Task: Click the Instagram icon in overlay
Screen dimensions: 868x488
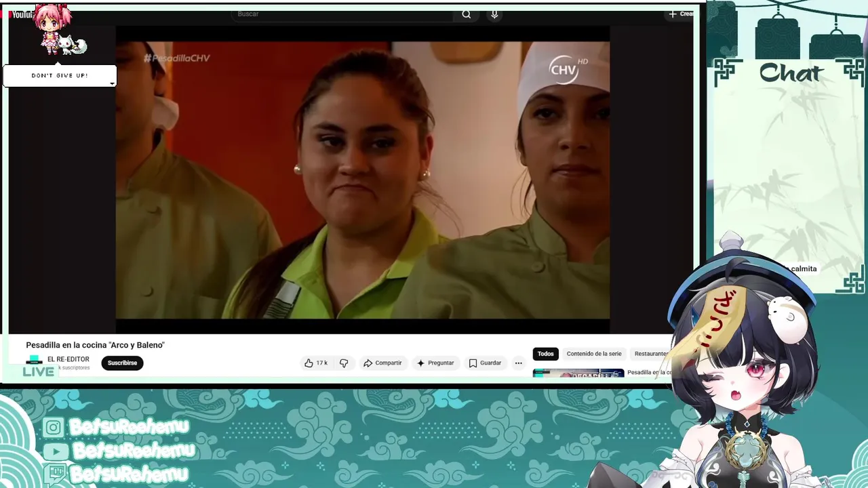Action: (54, 427)
